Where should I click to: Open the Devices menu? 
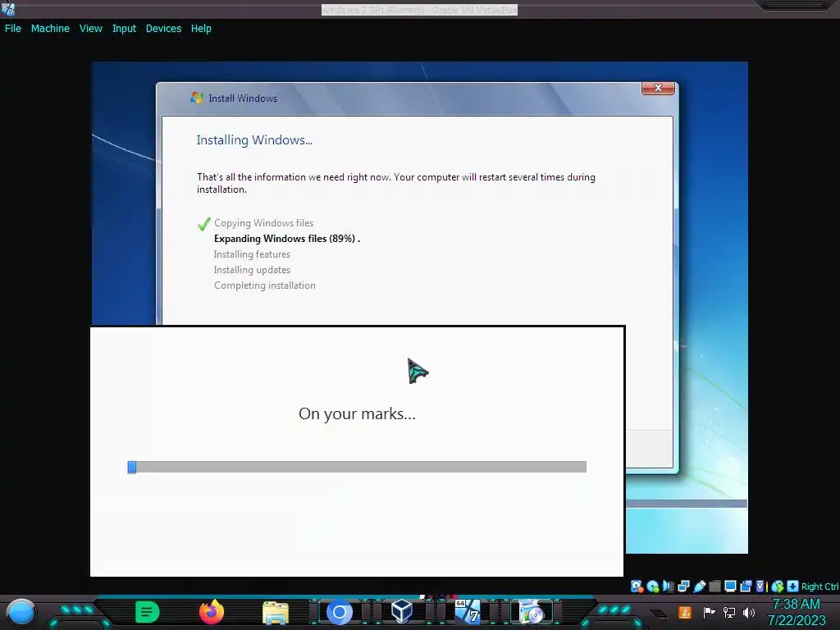[163, 29]
